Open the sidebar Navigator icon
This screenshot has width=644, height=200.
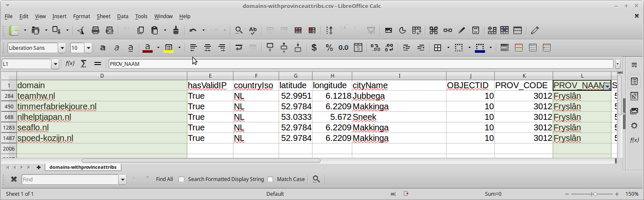(x=634, y=126)
